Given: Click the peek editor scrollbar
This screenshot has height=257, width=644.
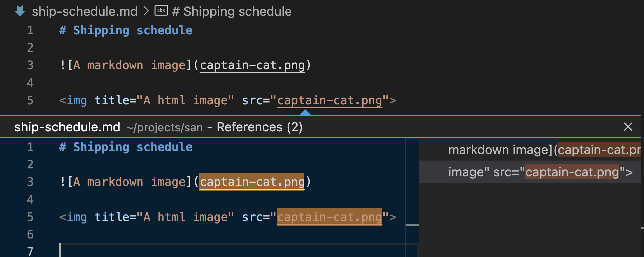Looking at the screenshot, I should [x=412, y=225].
